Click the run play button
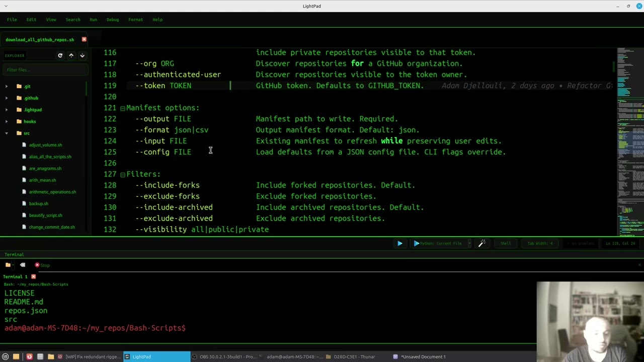This screenshot has width=644, height=362. click(x=400, y=243)
